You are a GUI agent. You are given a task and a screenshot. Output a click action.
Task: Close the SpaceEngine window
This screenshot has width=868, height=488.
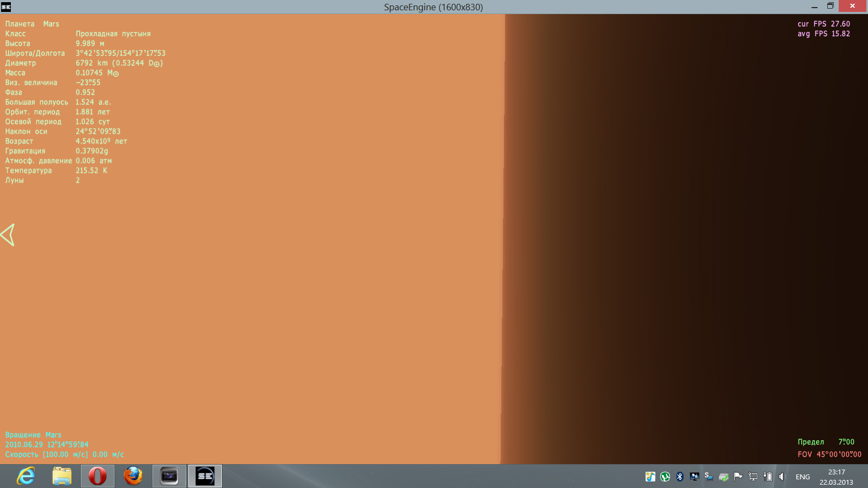coord(852,6)
